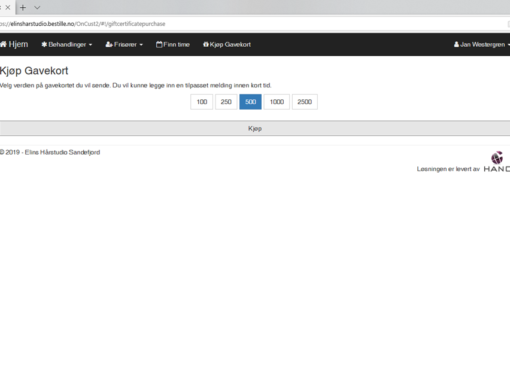Open a new browser tab
510x382 pixels.
(23, 7)
